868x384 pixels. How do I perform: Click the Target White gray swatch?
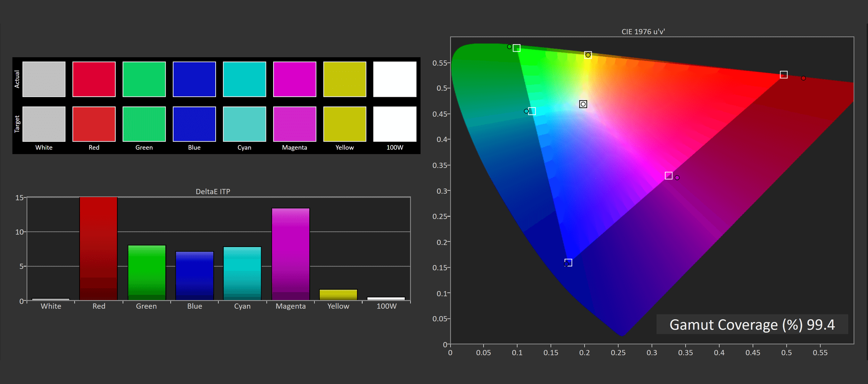click(x=44, y=124)
